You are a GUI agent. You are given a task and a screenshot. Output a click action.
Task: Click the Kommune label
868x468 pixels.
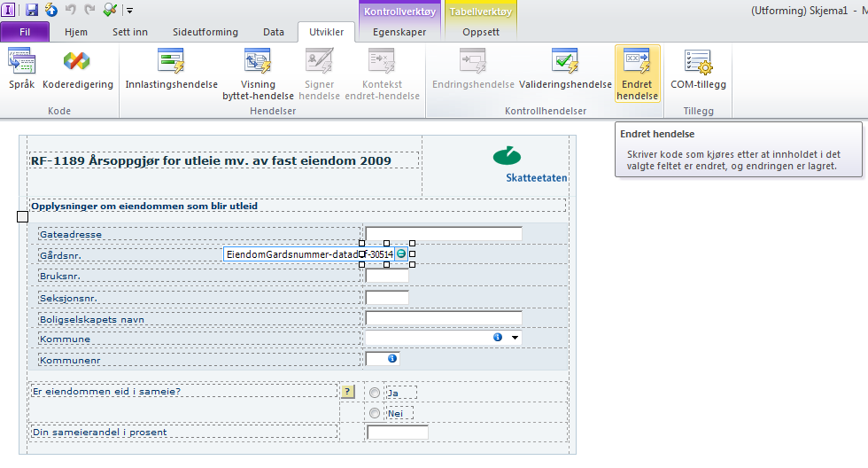65,339
